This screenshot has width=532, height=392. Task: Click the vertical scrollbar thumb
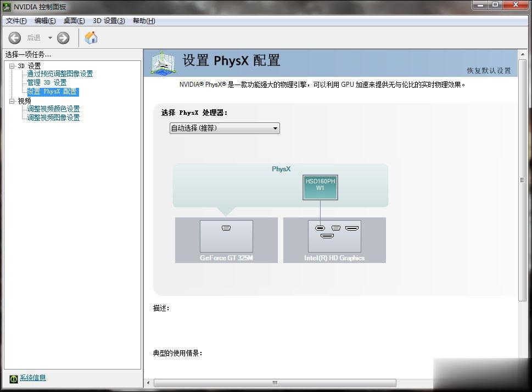[x=523, y=180]
